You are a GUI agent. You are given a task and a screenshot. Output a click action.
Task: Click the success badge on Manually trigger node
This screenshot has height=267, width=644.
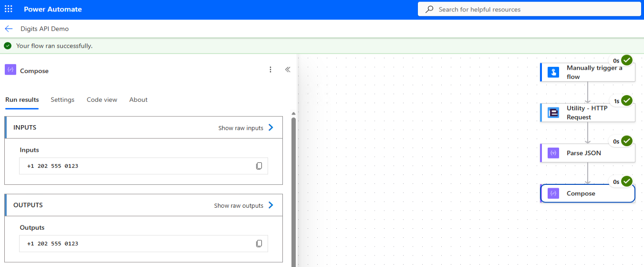coord(627,60)
